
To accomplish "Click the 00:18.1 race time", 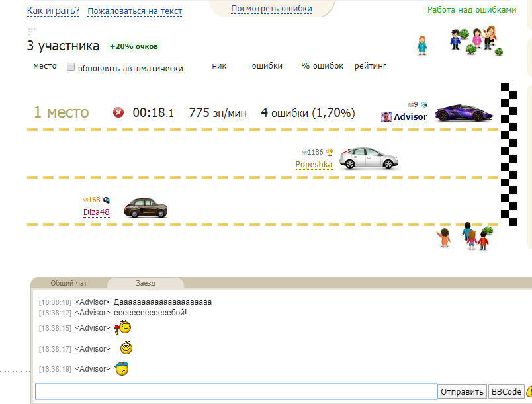I will pos(153,112).
